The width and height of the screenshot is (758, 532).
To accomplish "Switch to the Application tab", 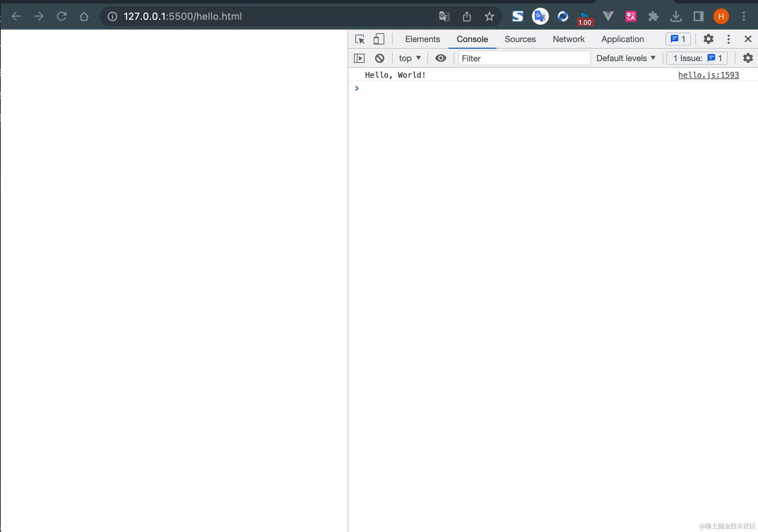I will click(x=622, y=39).
